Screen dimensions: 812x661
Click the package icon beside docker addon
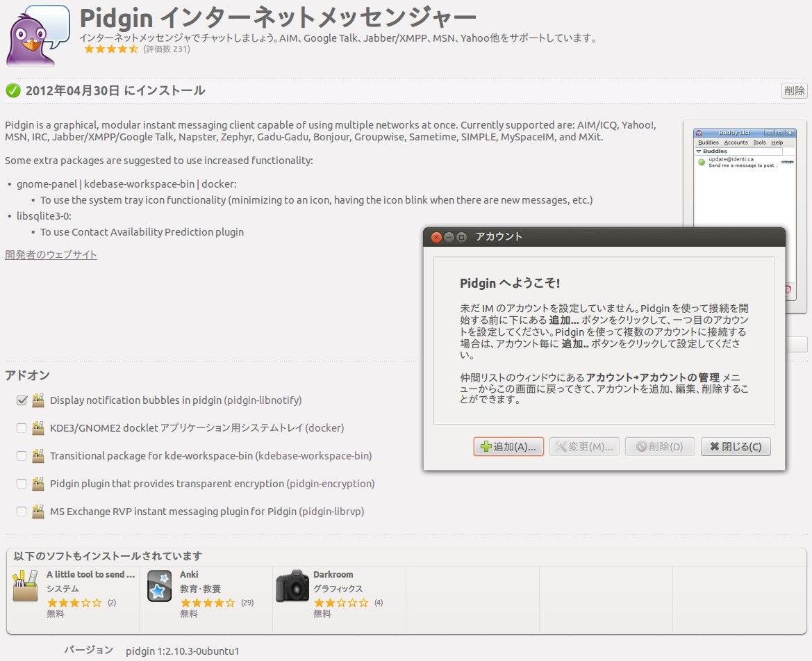(x=38, y=428)
